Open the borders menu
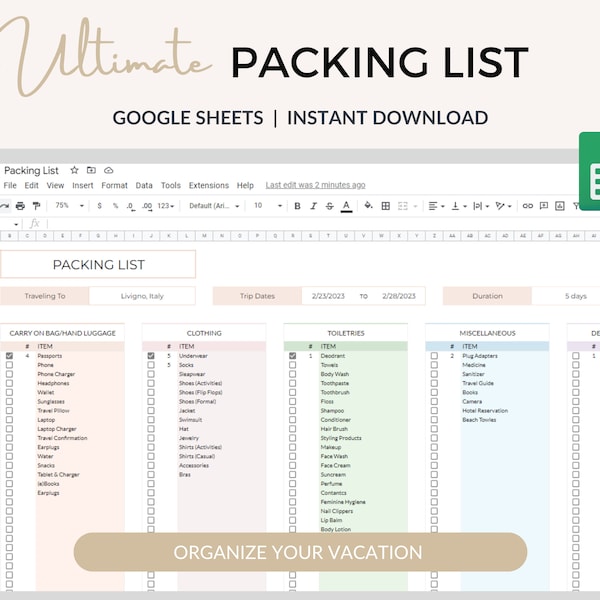 (x=386, y=206)
